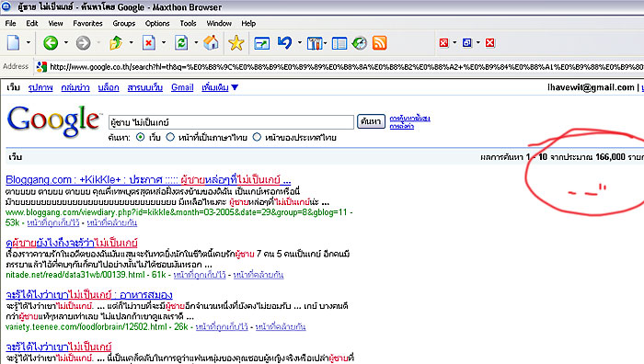Click the Google favicon in address bar
The image size is (644, 364).
tap(41, 66)
